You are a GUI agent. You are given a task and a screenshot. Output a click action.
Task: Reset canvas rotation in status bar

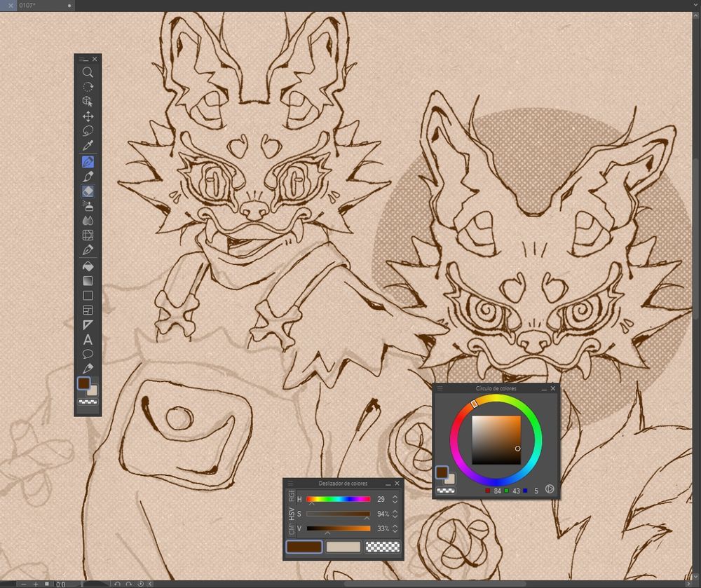click(x=140, y=584)
